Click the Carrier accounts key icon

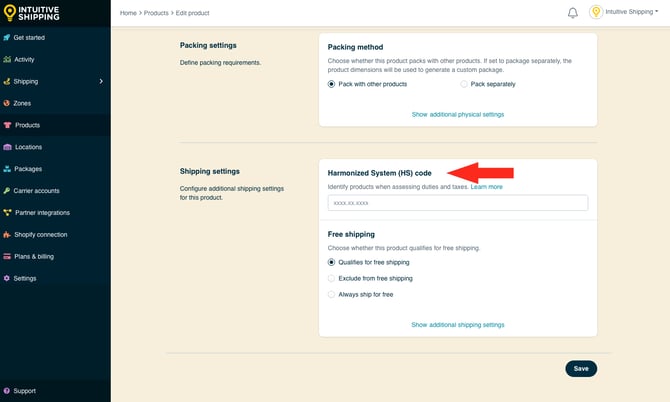tap(7, 190)
